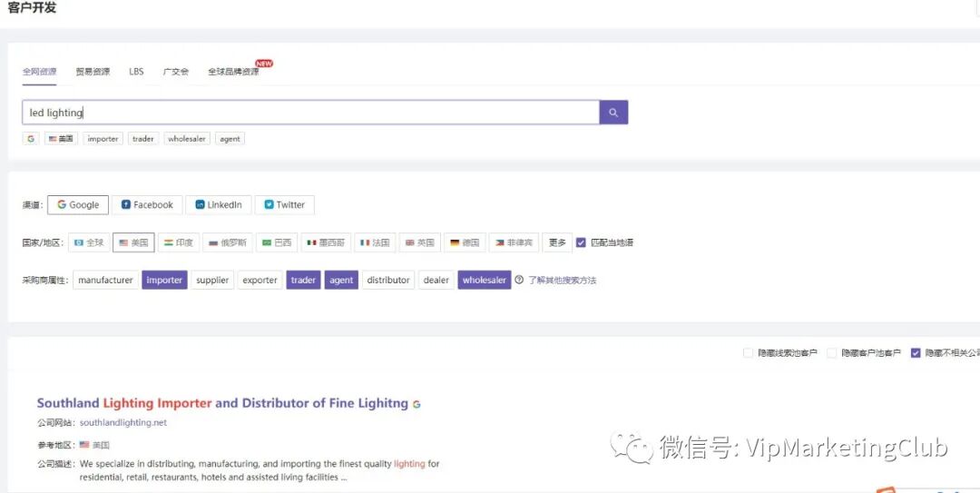
Task: Click the led lighting search input
Action: [310, 113]
